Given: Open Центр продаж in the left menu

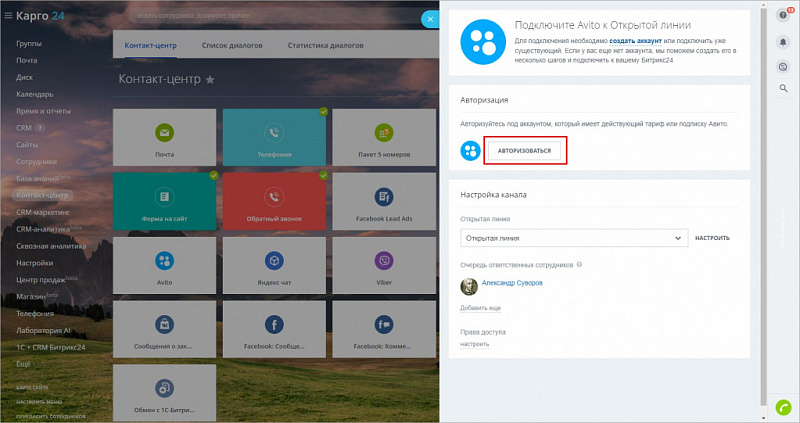Looking at the screenshot, I should (x=41, y=280).
